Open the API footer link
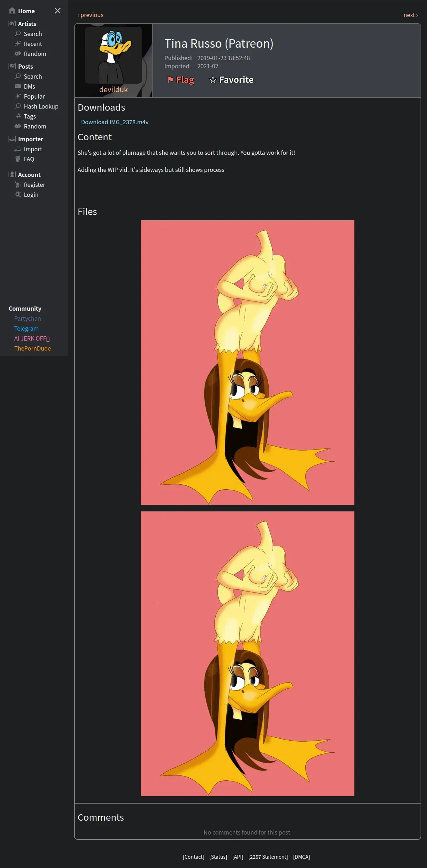 click(238, 857)
